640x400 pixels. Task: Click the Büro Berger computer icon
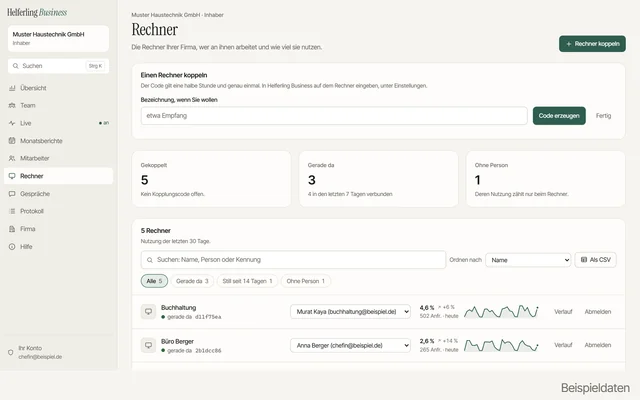[149, 345]
